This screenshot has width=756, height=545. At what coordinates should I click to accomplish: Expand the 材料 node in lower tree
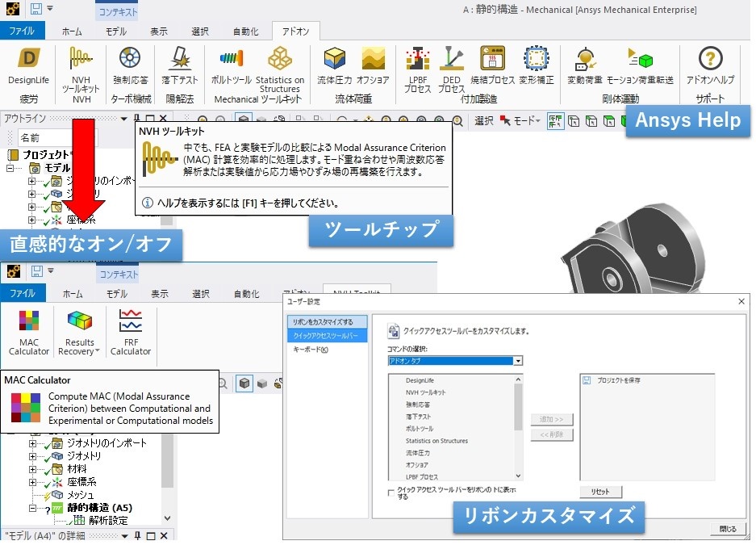click(31, 469)
